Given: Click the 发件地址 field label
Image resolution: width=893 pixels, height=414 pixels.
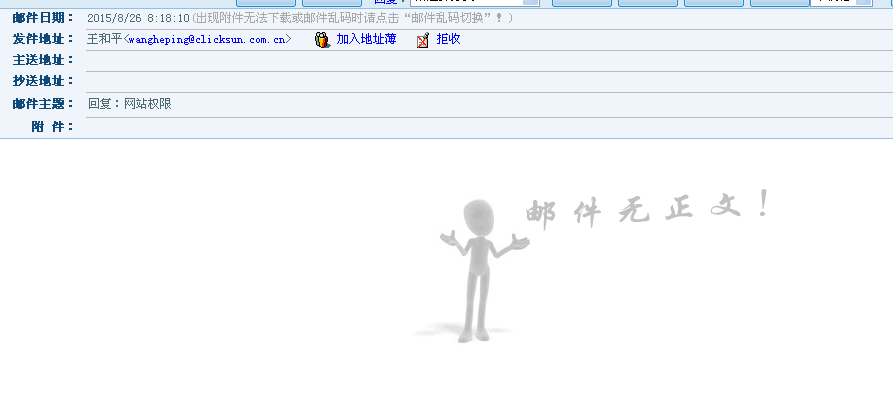Looking at the screenshot, I should 43,39.
